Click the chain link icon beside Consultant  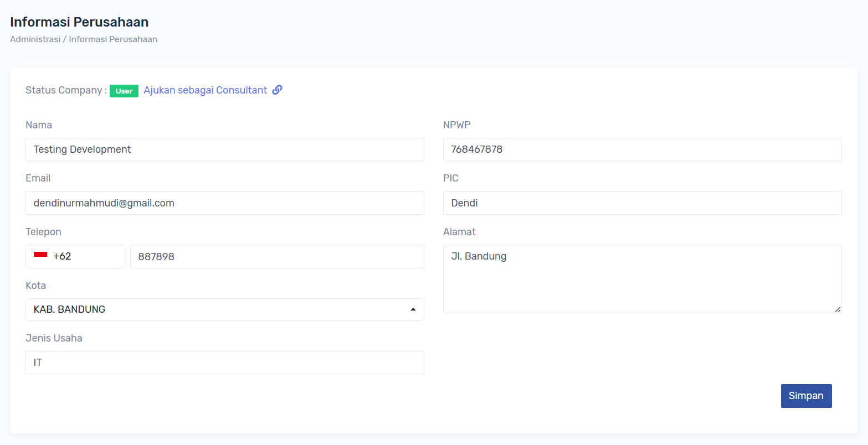coord(278,90)
